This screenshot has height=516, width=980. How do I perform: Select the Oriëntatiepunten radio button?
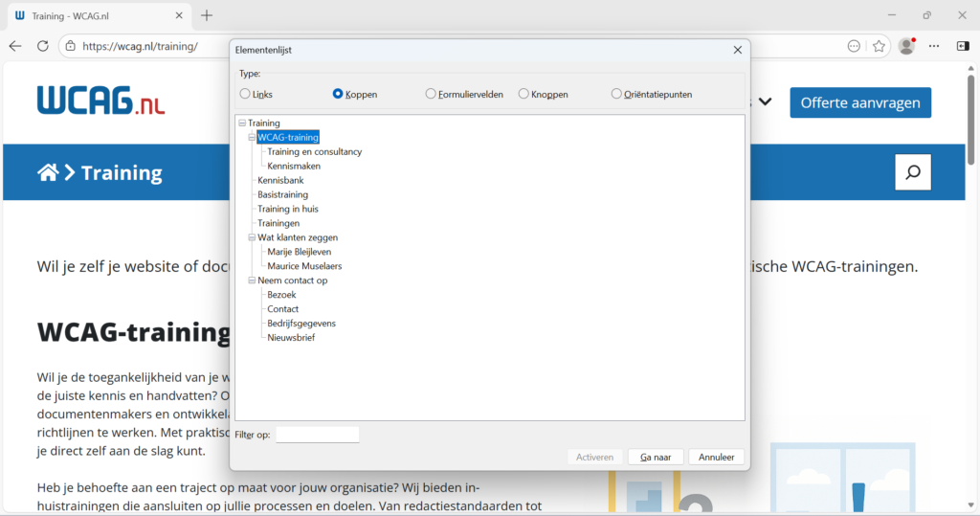pyautogui.click(x=616, y=94)
